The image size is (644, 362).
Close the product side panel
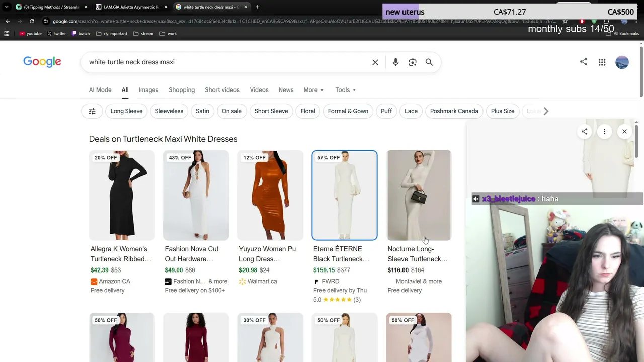point(624,132)
